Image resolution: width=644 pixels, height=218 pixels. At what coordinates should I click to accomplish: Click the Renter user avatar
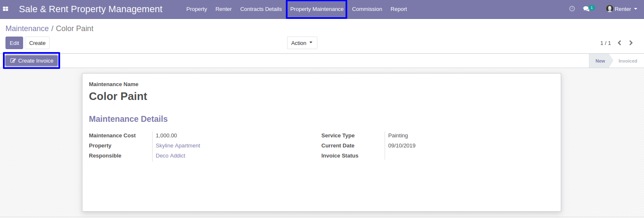[x=610, y=9]
